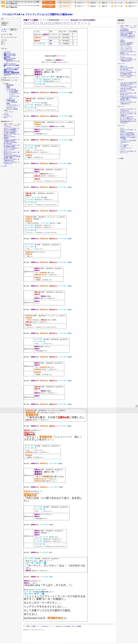Image resolution: width=138 pixels, height=644 pixels.
Task: Open テストボックス in the sidebar
Action: (x=8, y=116)
